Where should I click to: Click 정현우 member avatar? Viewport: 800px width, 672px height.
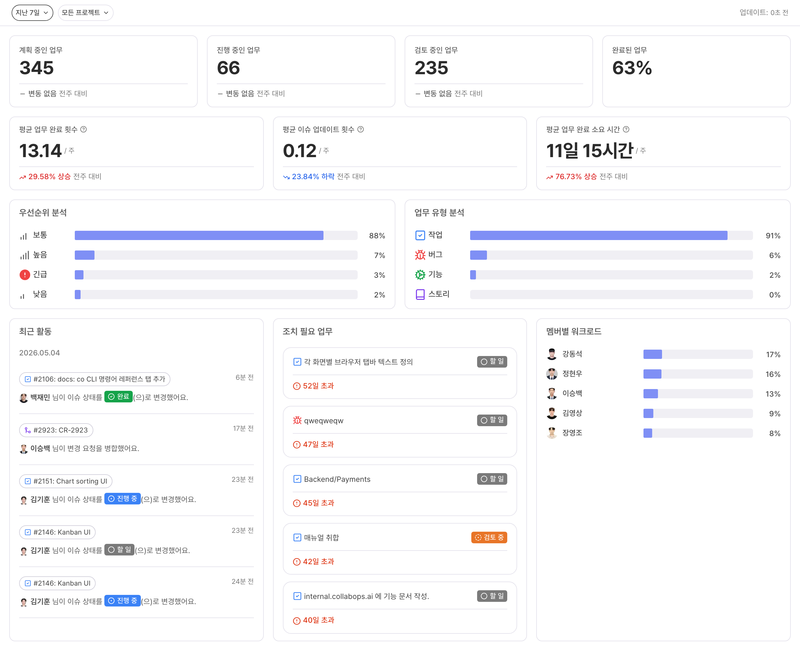coord(552,374)
